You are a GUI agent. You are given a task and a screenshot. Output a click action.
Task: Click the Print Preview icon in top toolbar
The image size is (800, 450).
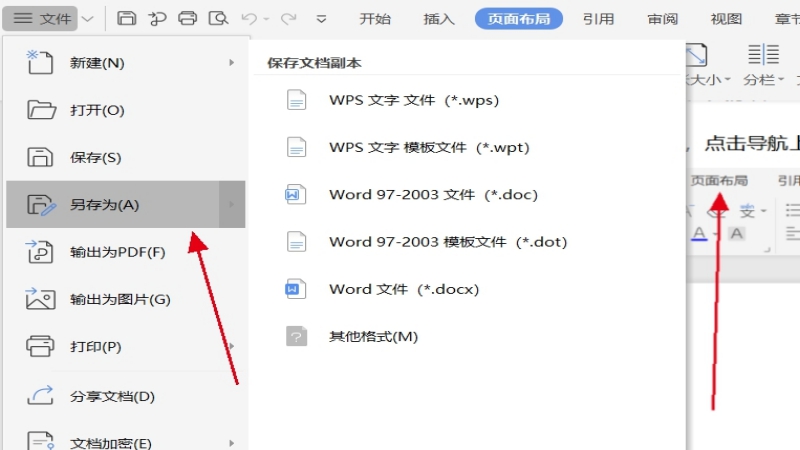click(x=217, y=18)
